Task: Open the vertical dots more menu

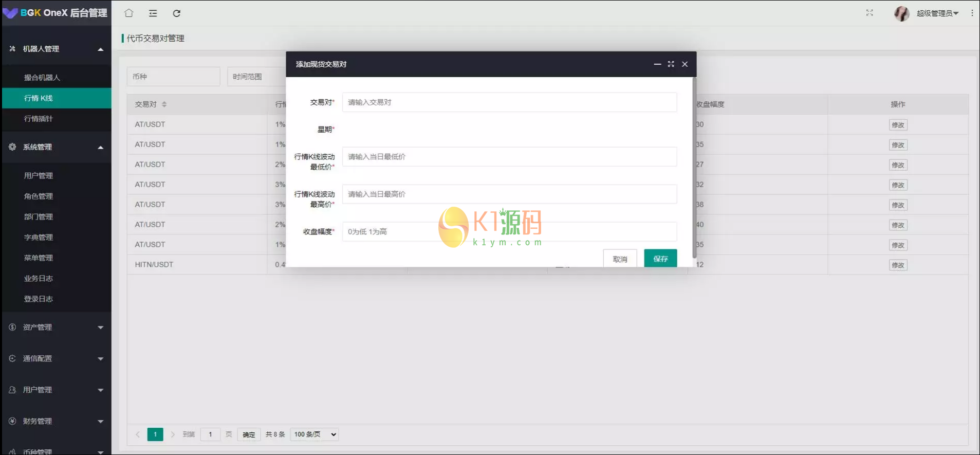Action: click(972, 13)
